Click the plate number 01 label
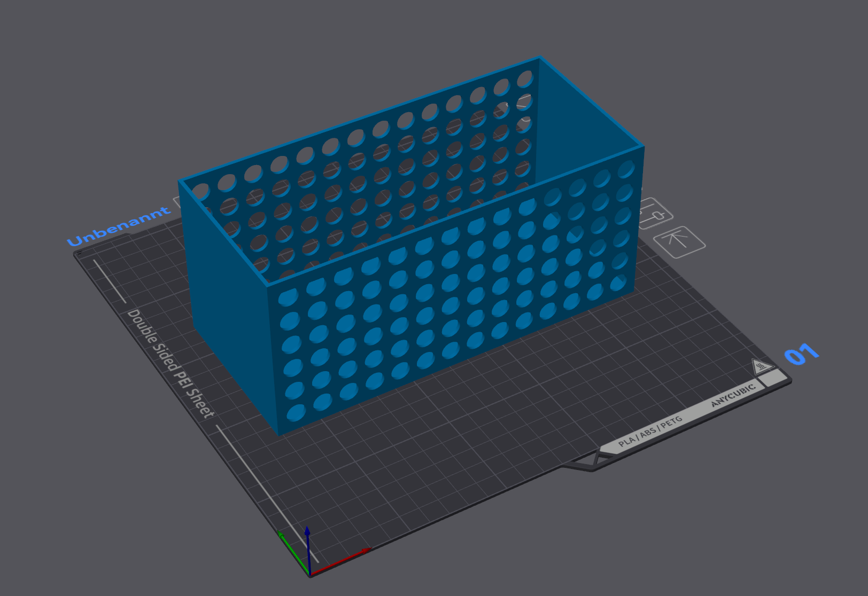This screenshot has width=868, height=596. pos(801,354)
